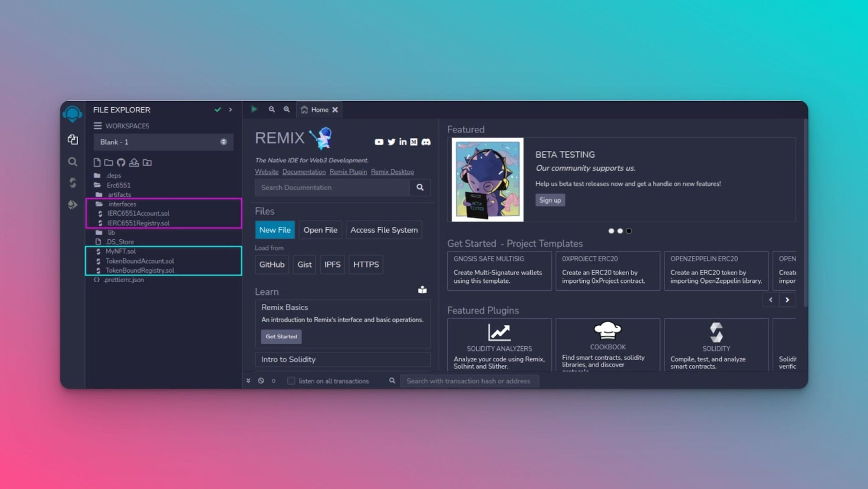Show previous project templates with left arrow
868x489 pixels.
(771, 300)
